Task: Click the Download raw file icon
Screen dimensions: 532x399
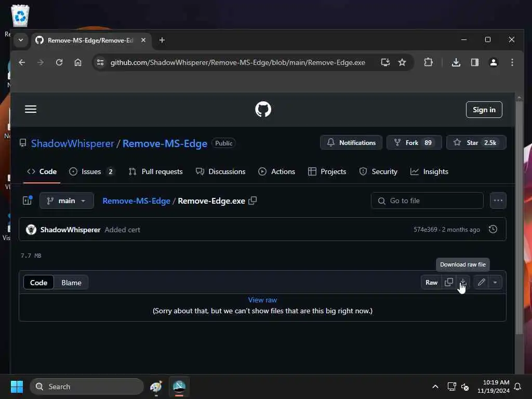Action: 463,282
